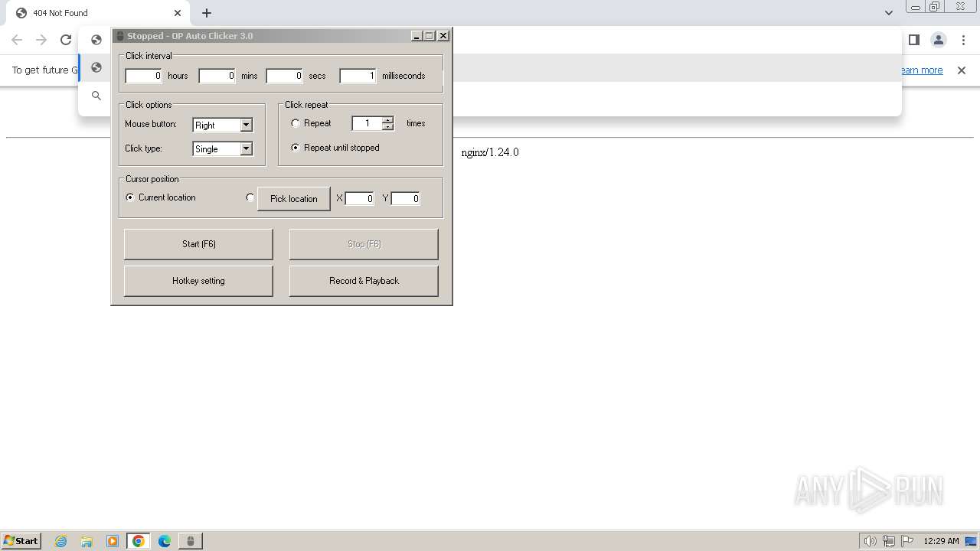Select the Repeat times radio option
Screen dimensions: 980x551
[296, 123]
